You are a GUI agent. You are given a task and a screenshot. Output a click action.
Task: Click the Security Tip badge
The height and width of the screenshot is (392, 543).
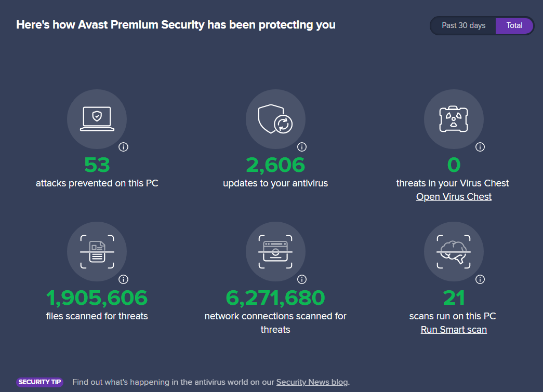40,382
